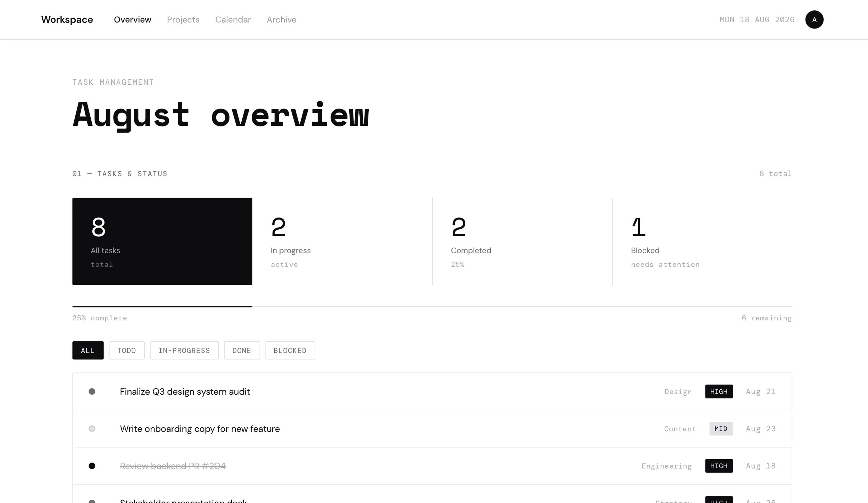Filter tasks by DONE

[x=242, y=350]
